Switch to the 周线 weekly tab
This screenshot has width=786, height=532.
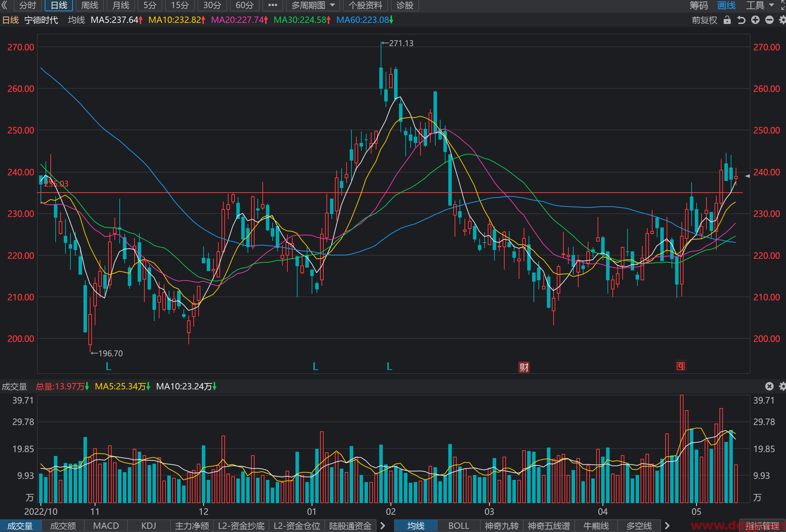coord(90,5)
